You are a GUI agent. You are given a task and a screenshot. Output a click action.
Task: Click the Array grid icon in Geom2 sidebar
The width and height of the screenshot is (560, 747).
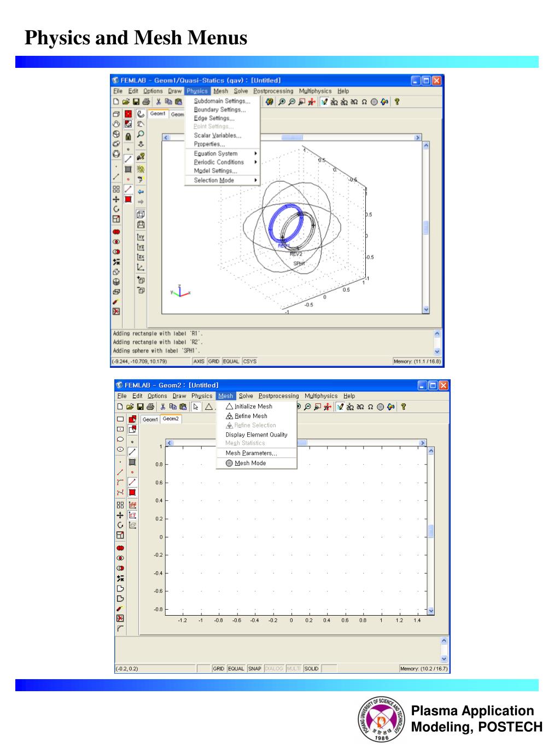coord(120,505)
